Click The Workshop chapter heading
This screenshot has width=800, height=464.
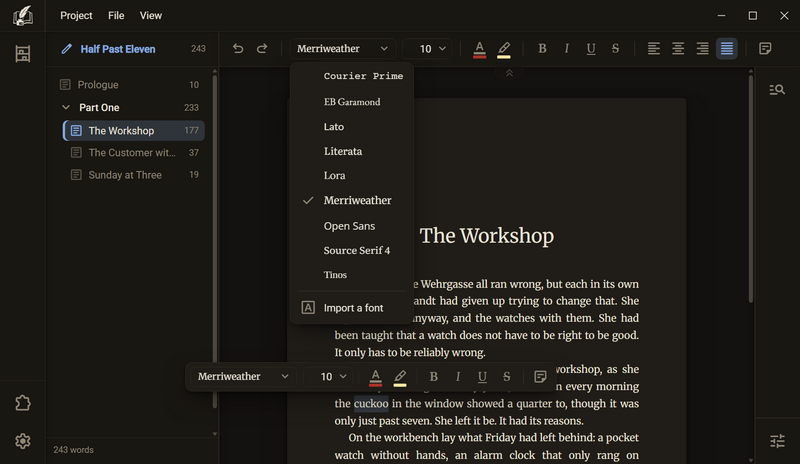487,236
